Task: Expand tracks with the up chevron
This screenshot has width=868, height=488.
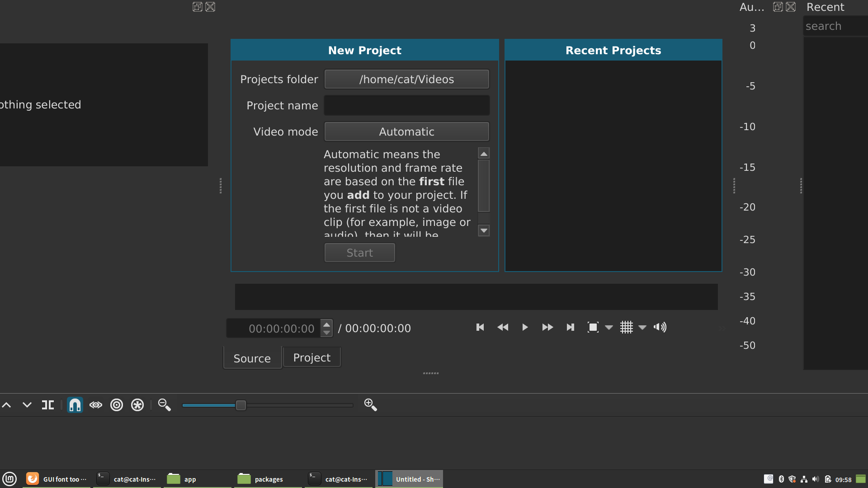Action: 6,405
